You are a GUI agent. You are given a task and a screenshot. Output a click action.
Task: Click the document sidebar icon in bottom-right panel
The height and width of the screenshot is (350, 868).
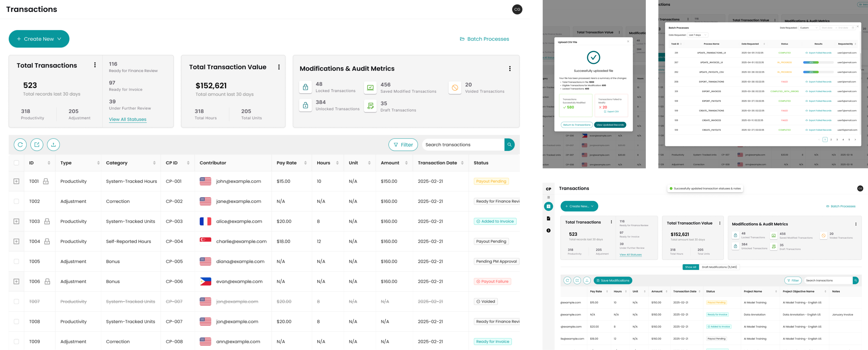click(x=549, y=218)
